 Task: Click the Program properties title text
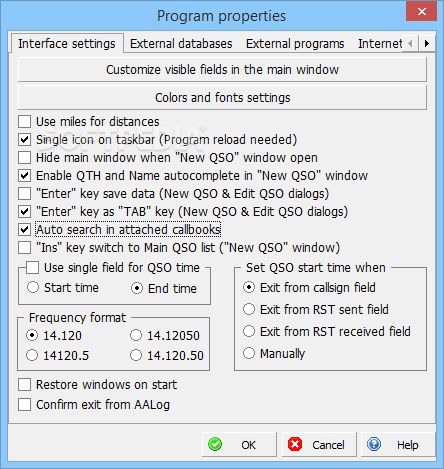tap(221, 16)
